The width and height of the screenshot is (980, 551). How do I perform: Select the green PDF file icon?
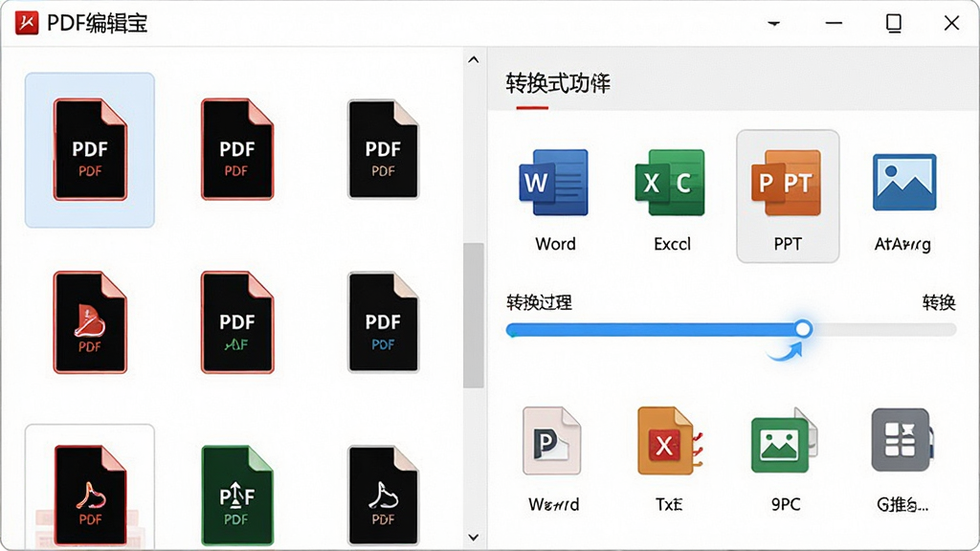[x=237, y=495]
